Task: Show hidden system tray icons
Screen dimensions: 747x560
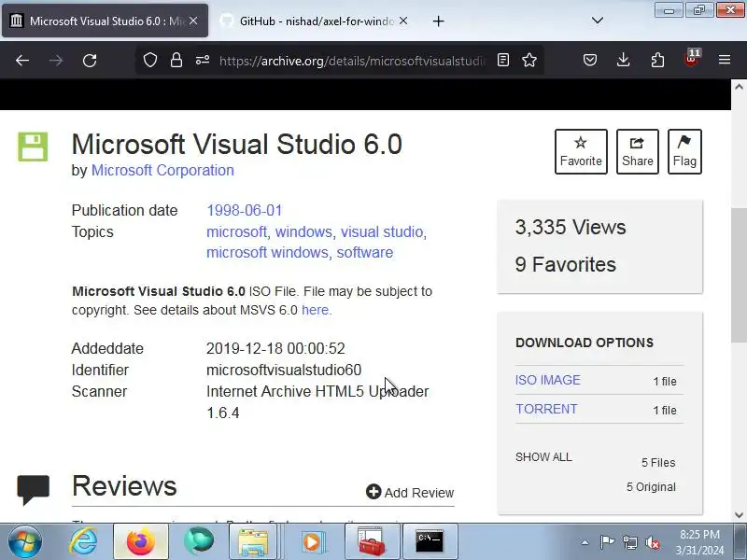Action: tap(585, 542)
